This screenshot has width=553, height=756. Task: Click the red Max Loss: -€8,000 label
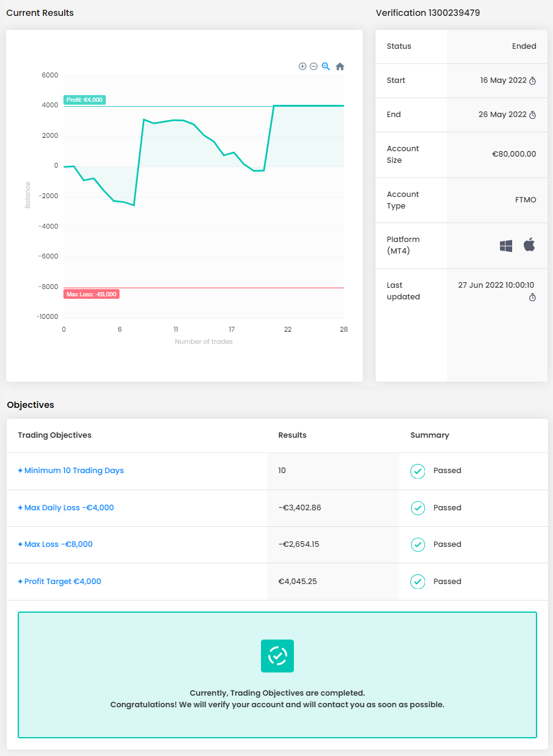(91, 294)
